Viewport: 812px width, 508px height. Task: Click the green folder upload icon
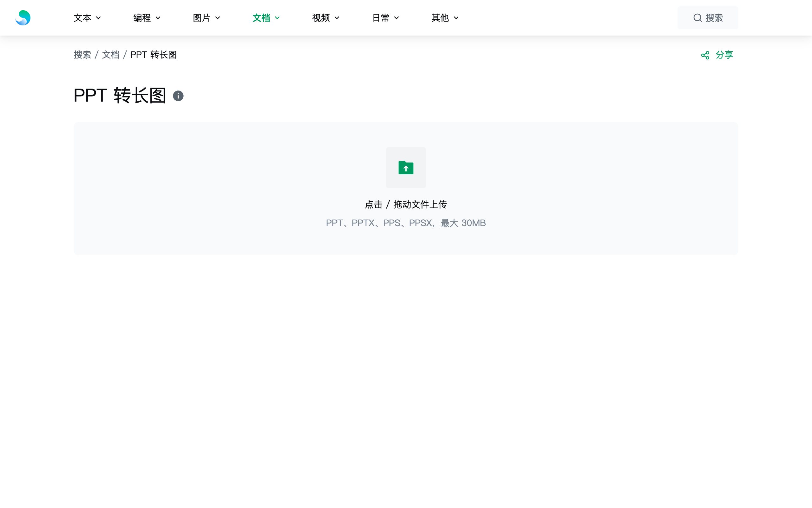click(406, 167)
